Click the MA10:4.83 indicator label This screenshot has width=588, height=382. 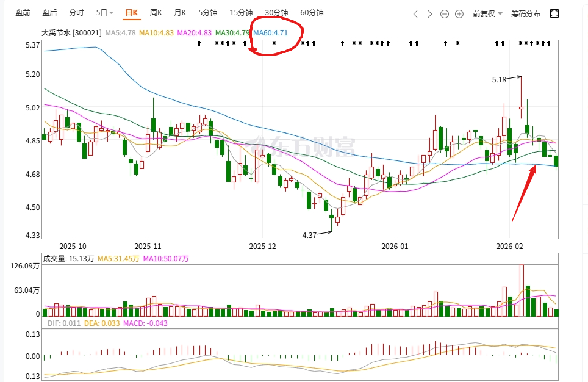[x=156, y=33]
